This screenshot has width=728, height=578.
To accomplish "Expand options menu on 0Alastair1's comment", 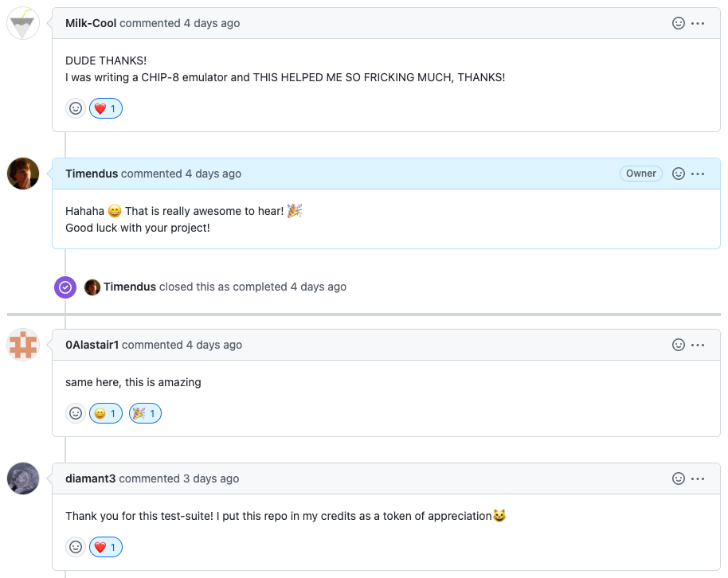I will tap(699, 345).
